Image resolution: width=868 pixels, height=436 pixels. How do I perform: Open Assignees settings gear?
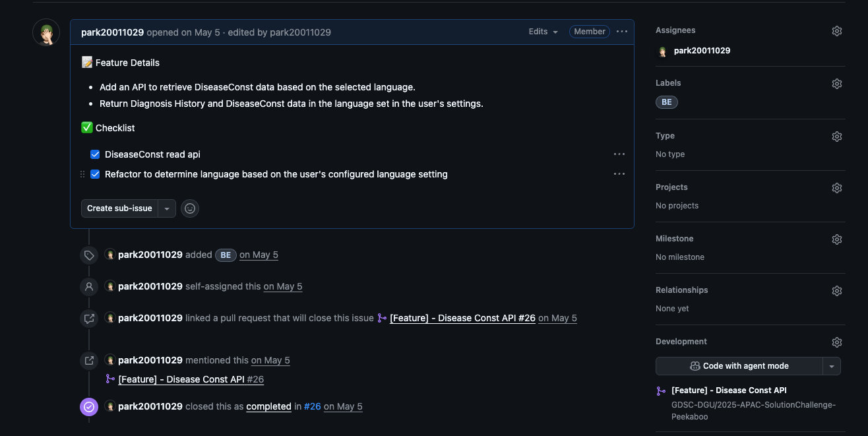836,31
